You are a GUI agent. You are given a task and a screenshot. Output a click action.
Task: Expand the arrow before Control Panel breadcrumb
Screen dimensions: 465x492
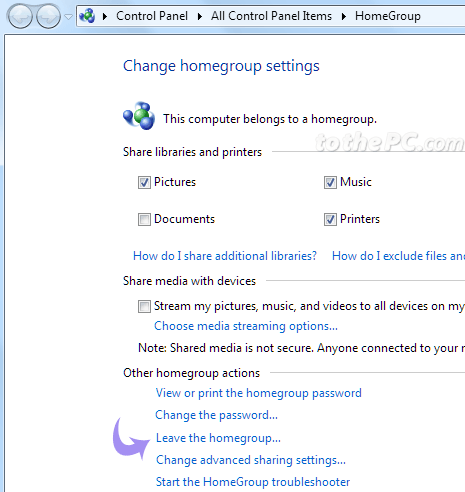pos(105,16)
